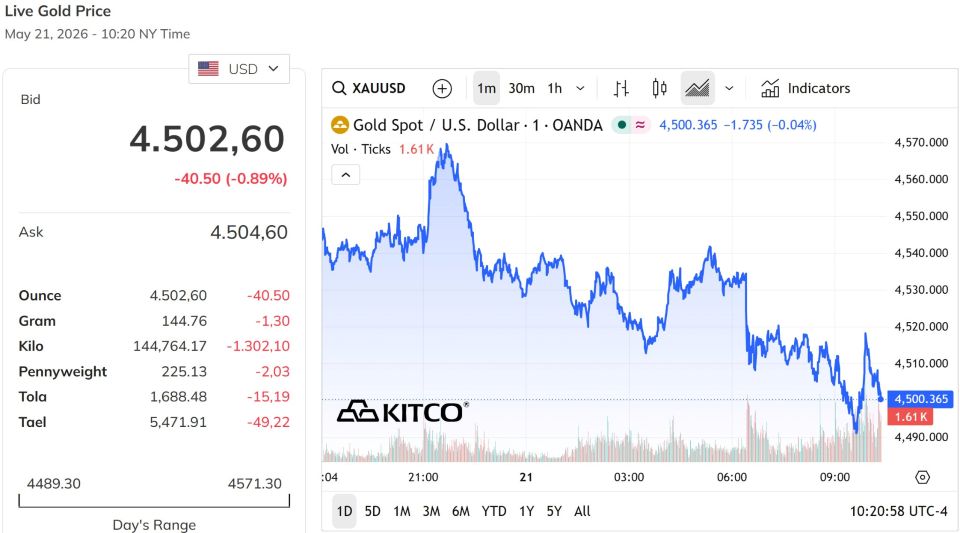Click the 10:20:58 UTC-4 timezone button
This screenshot has width=960, height=533.
coord(898,511)
